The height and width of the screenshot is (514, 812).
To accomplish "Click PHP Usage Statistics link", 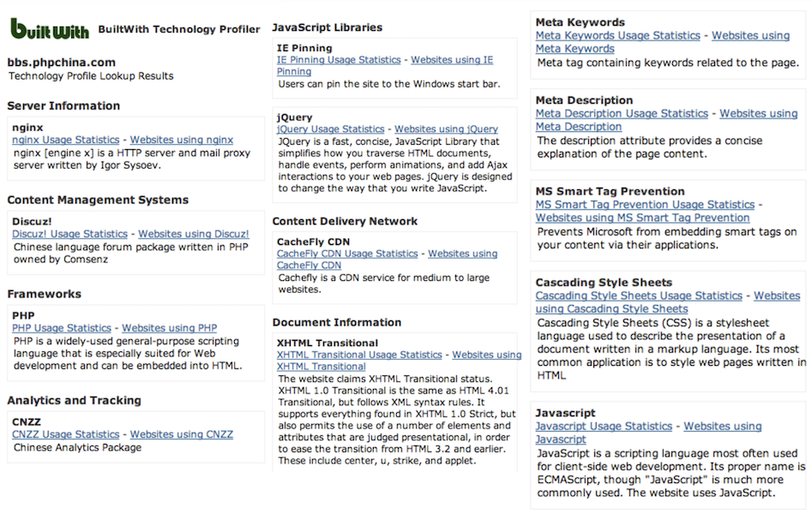I will [x=62, y=328].
